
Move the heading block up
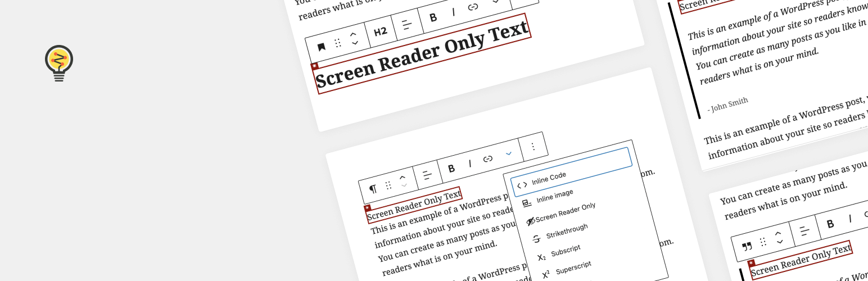tap(353, 34)
